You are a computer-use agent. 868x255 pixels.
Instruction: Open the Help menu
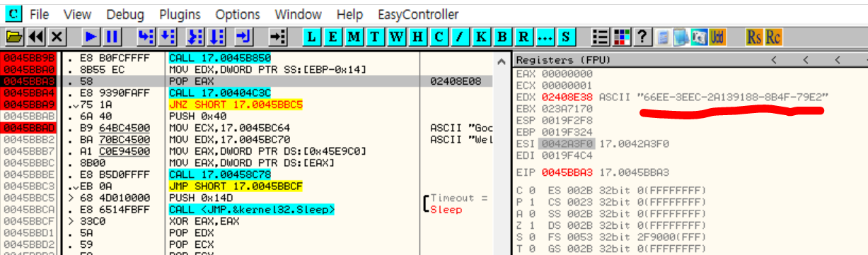[349, 14]
